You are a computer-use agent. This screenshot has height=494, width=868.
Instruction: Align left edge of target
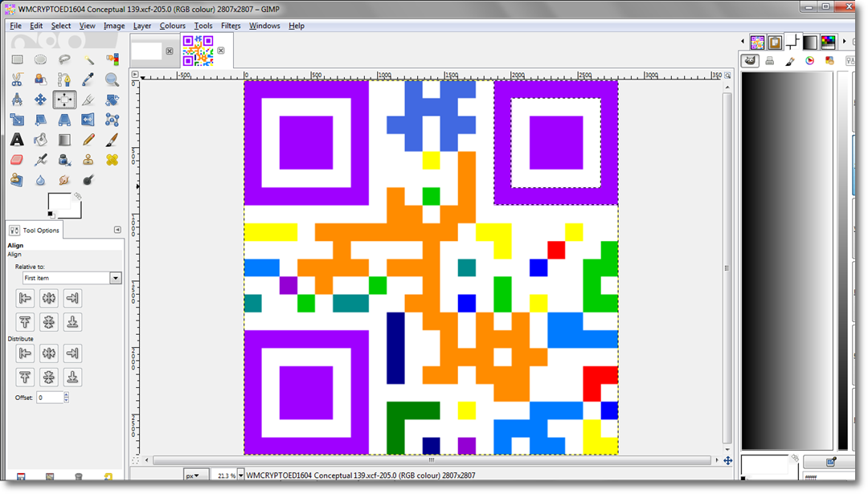pyautogui.click(x=25, y=298)
